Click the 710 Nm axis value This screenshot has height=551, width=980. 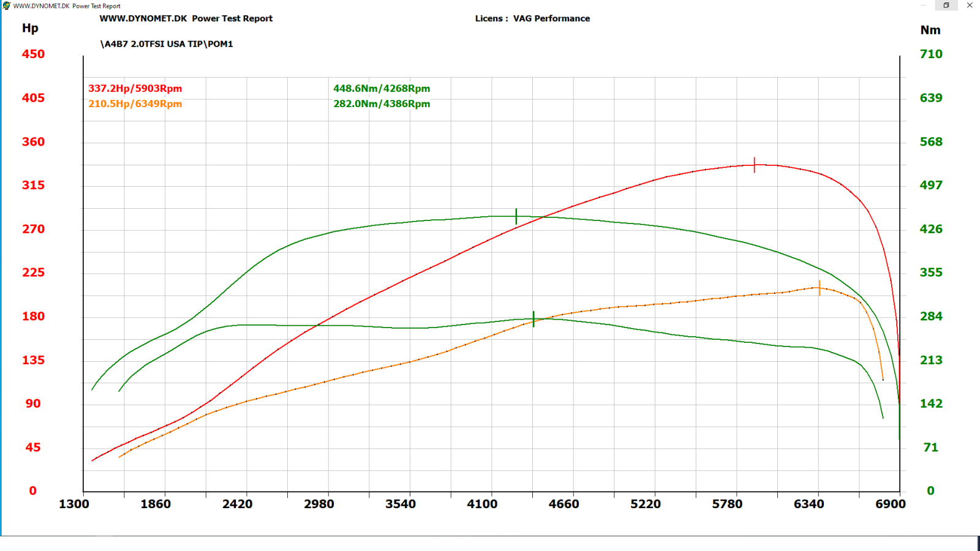click(931, 54)
